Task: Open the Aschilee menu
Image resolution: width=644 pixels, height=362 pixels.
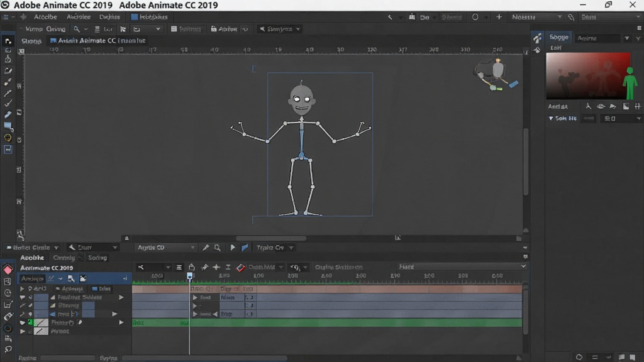Action: (x=79, y=17)
